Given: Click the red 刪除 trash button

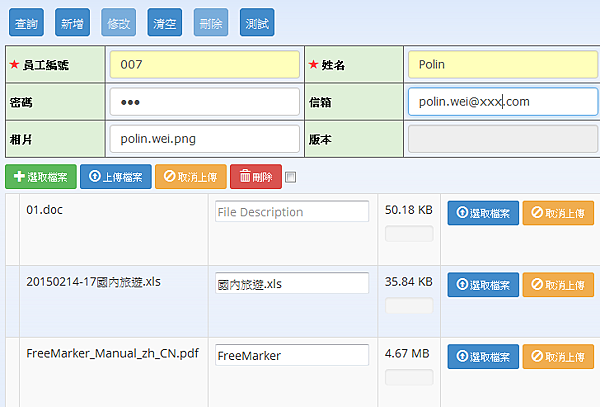Looking at the screenshot, I should pyautogui.click(x=256, y=177).
